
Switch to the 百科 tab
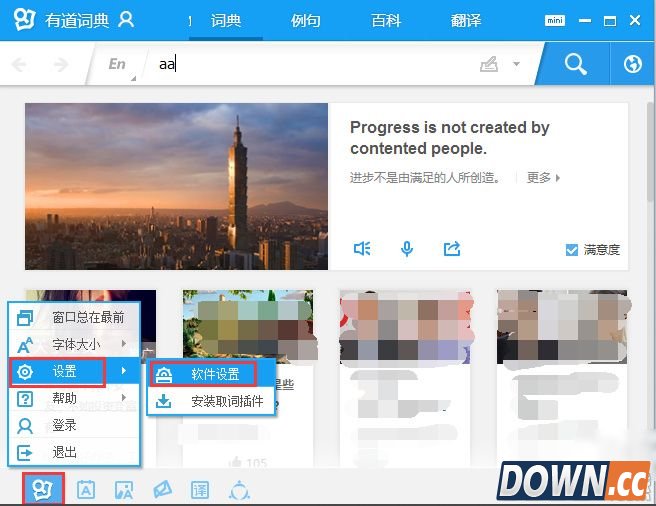point(386,20)
